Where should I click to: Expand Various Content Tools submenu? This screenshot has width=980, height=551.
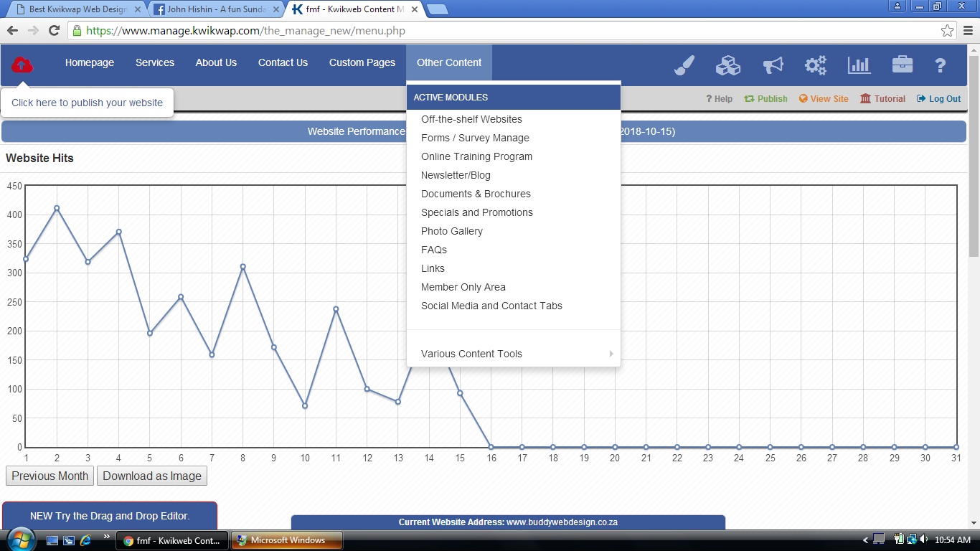point(514,354)
